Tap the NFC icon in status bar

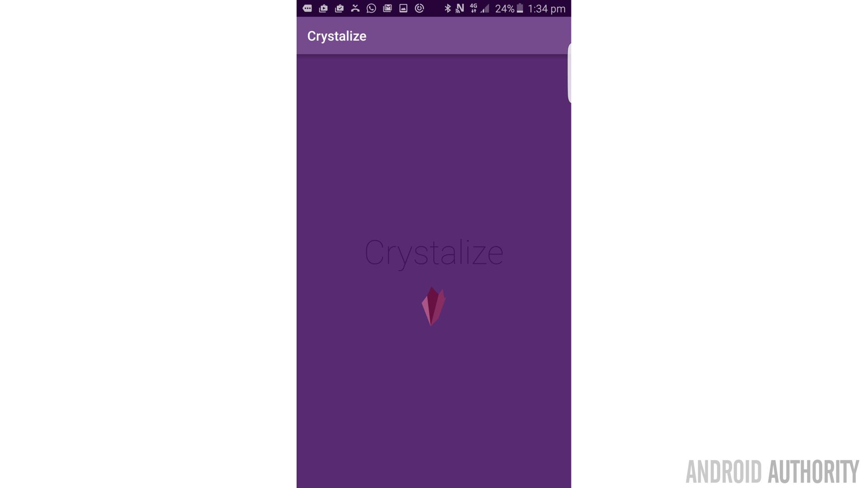460,8
